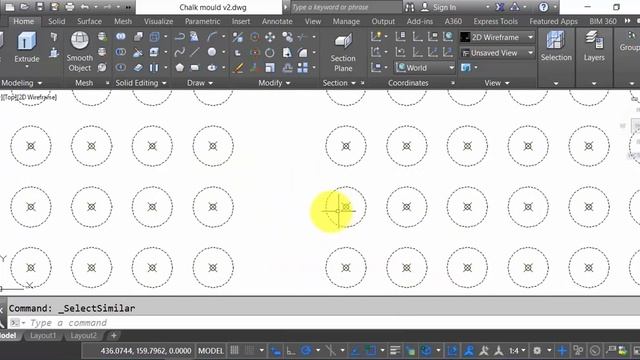Image resolution: width=640 pixels, height=360 pixels.
Task: Select the Union solid editing icon
Action: click(x=120, y=37)
